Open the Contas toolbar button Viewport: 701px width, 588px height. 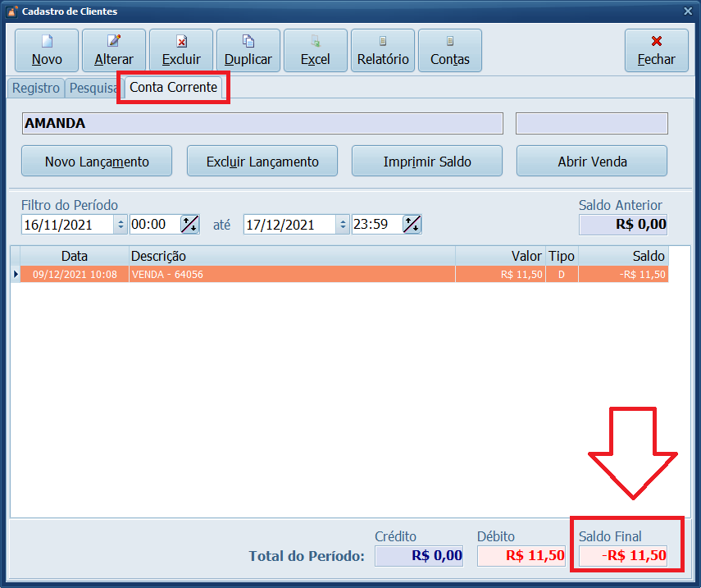coord(450,51)
